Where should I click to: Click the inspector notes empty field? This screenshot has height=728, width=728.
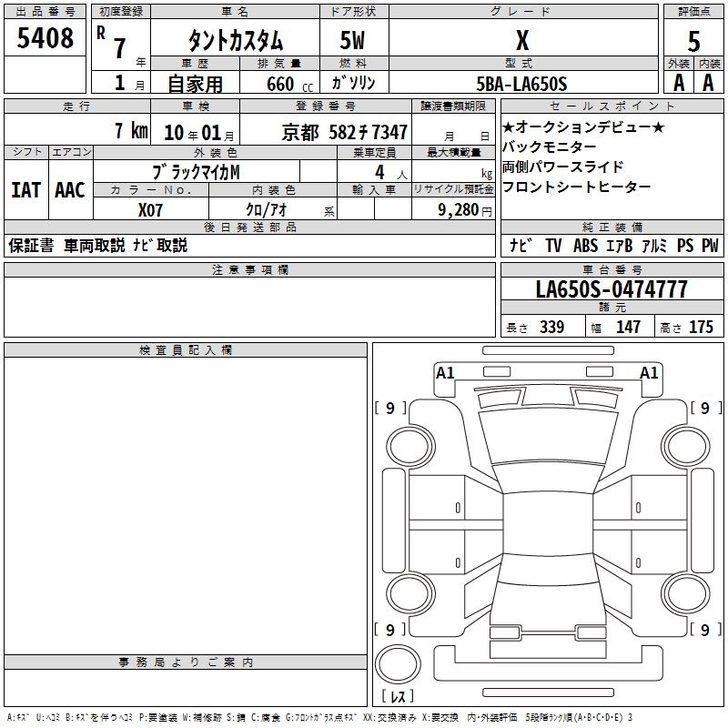[x=186, y=506]
